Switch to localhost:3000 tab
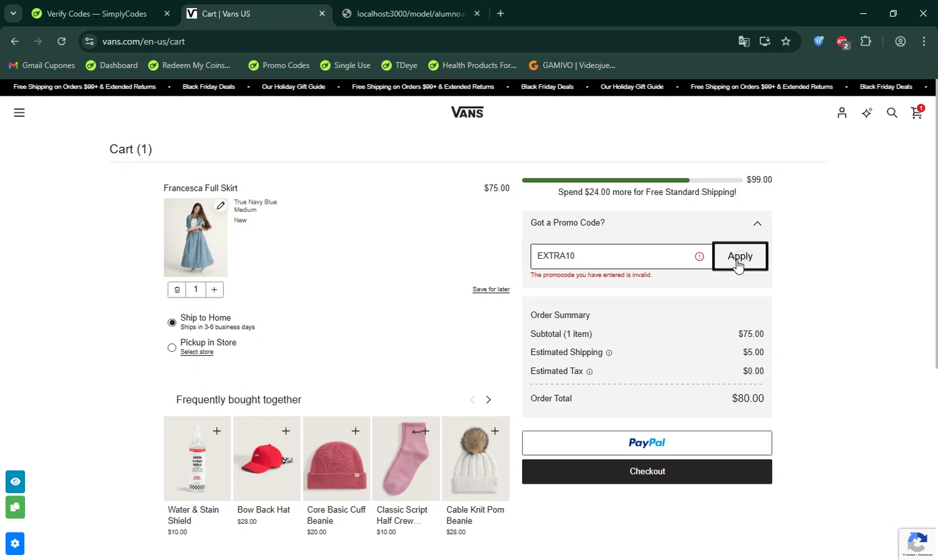This screenshot has width=938, height=560. coord(411,14)
